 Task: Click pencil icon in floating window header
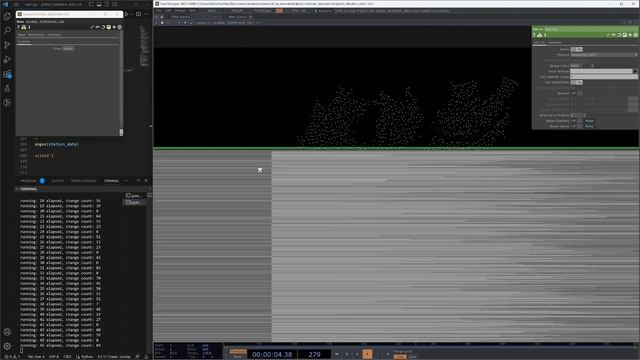(92, 27)
